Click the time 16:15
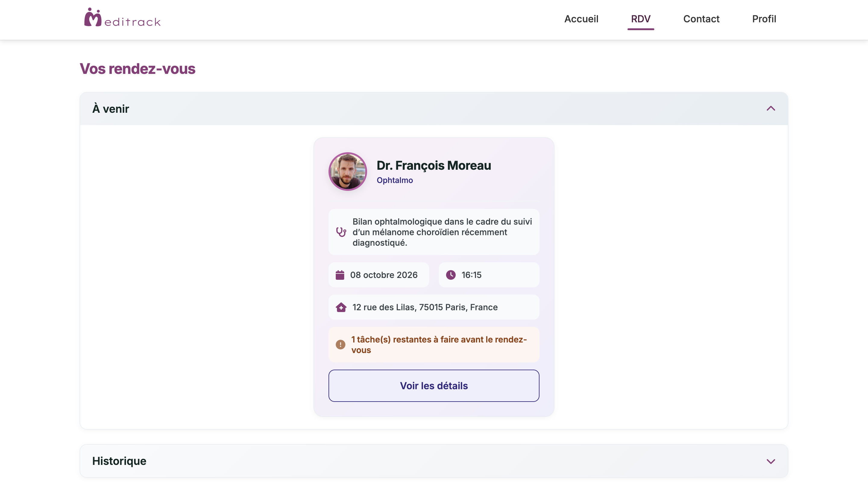This screenshot has height=489, width=868. [471, 275]
